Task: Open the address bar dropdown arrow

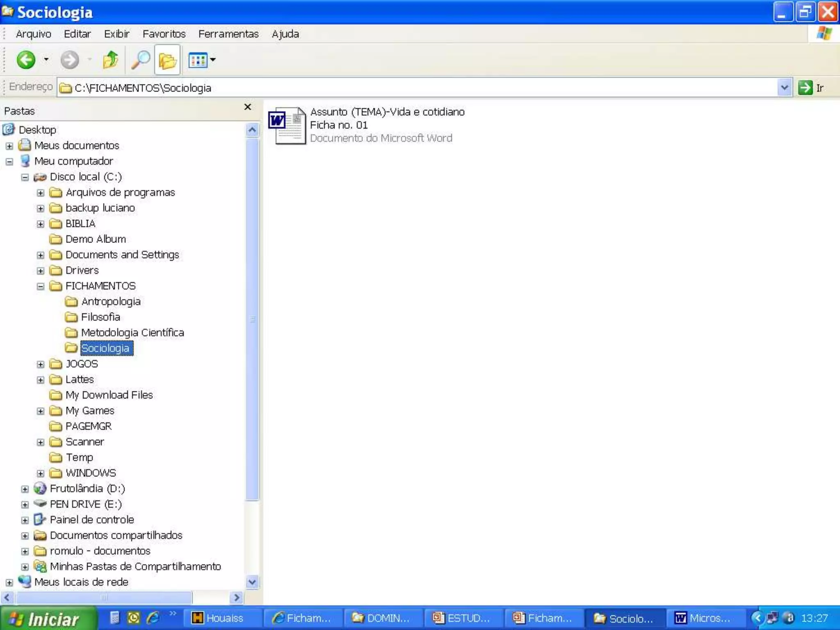Action: (784, 88)
